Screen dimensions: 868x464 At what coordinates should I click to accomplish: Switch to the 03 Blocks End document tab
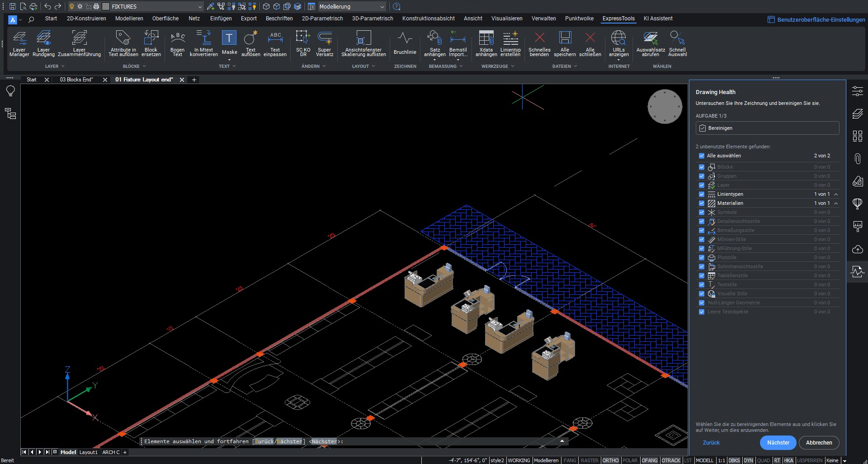76,80
